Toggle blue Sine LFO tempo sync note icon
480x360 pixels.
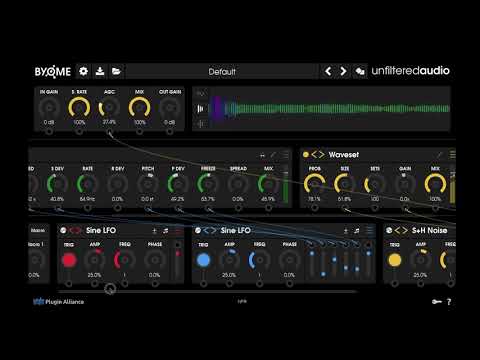pos(357,231)
